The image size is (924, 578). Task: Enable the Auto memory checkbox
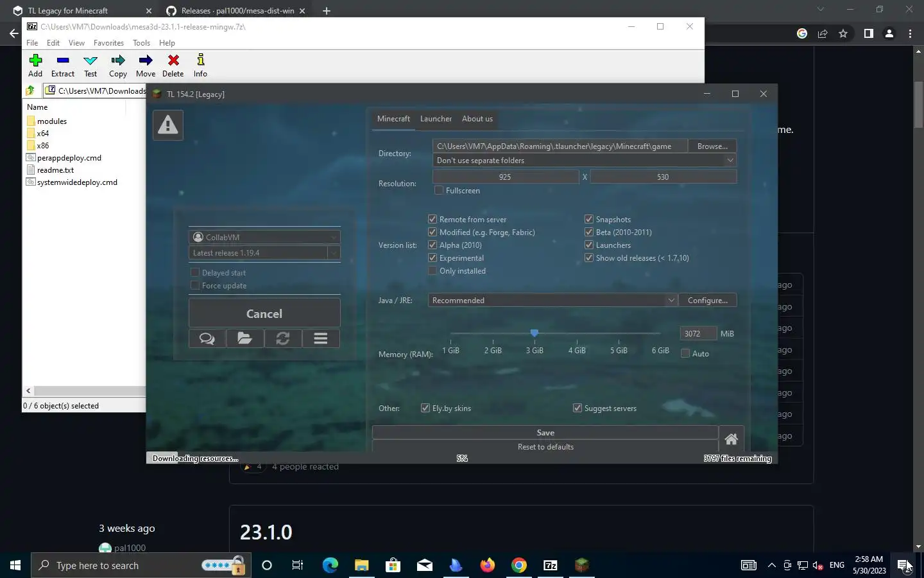point(685,353)
